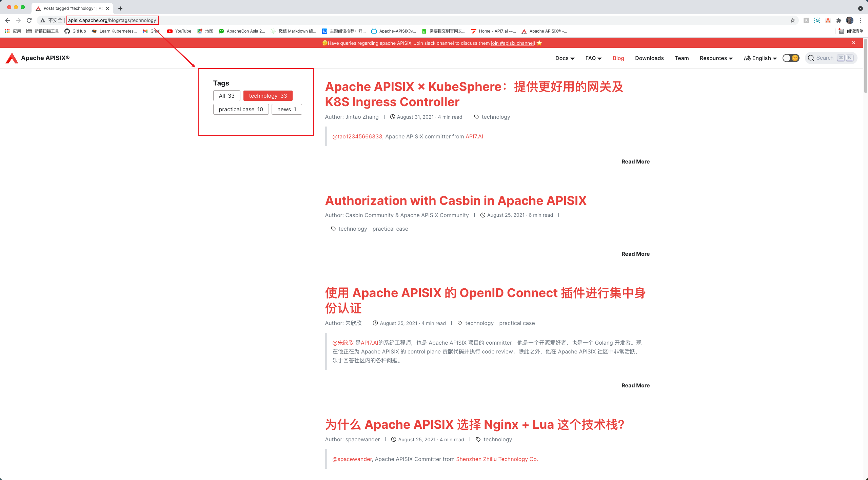Click practical case tag on Casbin post
Screen dimensions: 868x480
[x=390, y=229]
